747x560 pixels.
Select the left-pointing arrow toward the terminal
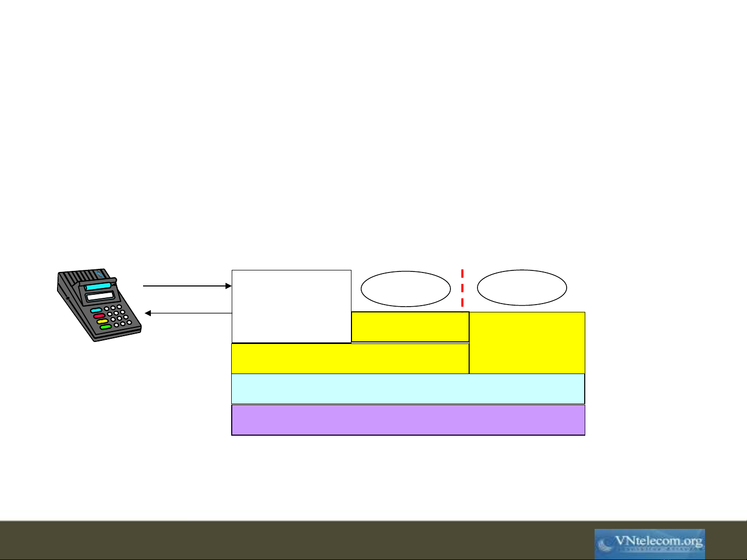coord(188,313)
